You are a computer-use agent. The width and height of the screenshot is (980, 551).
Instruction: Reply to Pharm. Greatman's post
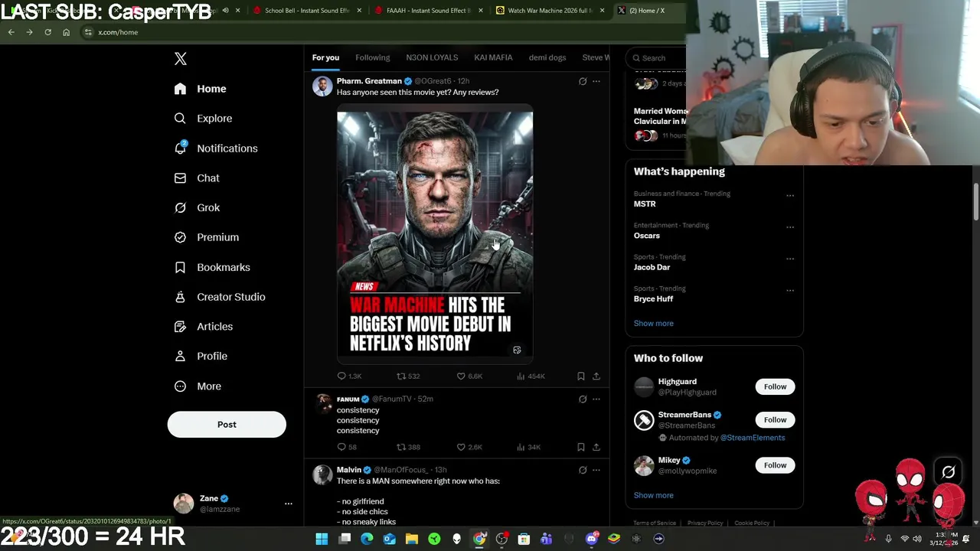[x=348, y=377]
